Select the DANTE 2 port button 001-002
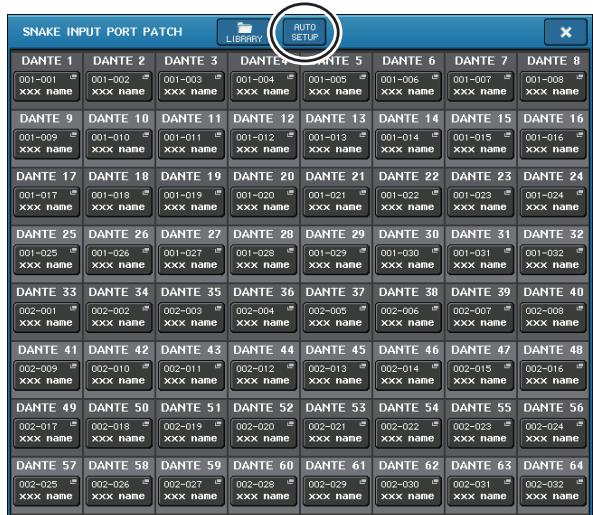Viewport: 593px width, 515px height. (119, 86)
